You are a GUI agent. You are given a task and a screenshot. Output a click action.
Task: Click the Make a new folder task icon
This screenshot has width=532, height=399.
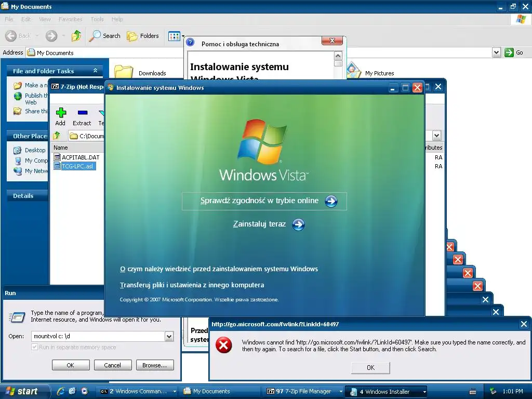tap(17, 86)
